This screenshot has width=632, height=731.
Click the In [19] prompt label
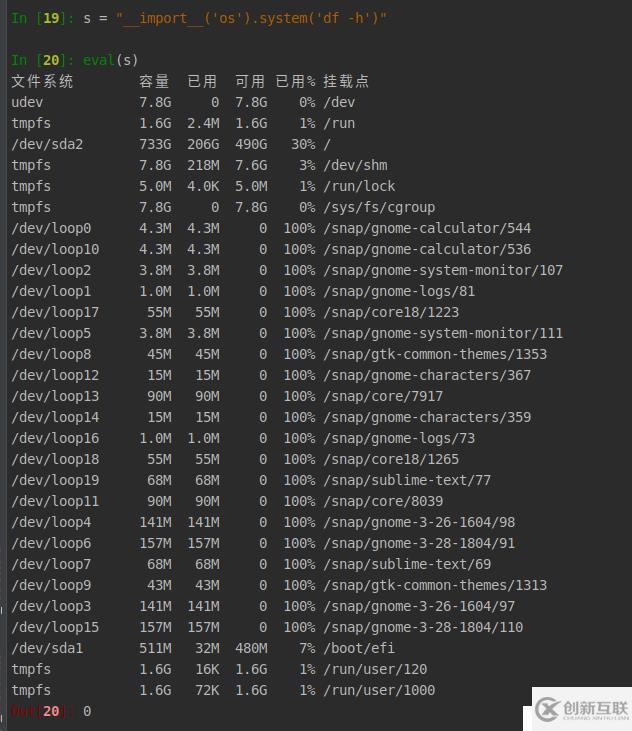point(42,18)
